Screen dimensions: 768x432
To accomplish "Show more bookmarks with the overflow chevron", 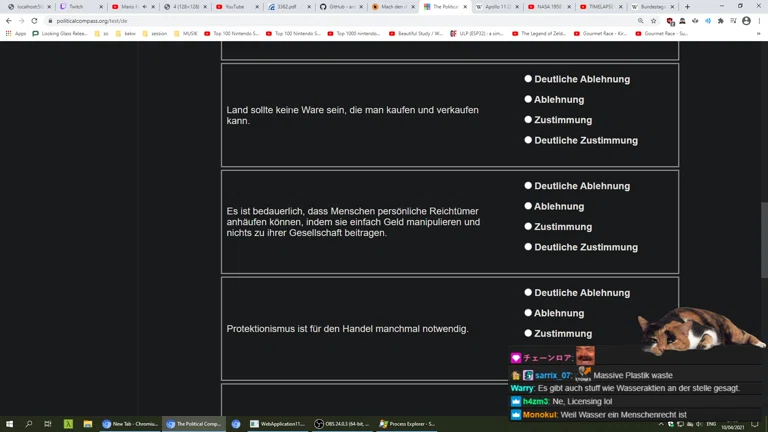I will point(759,34).
